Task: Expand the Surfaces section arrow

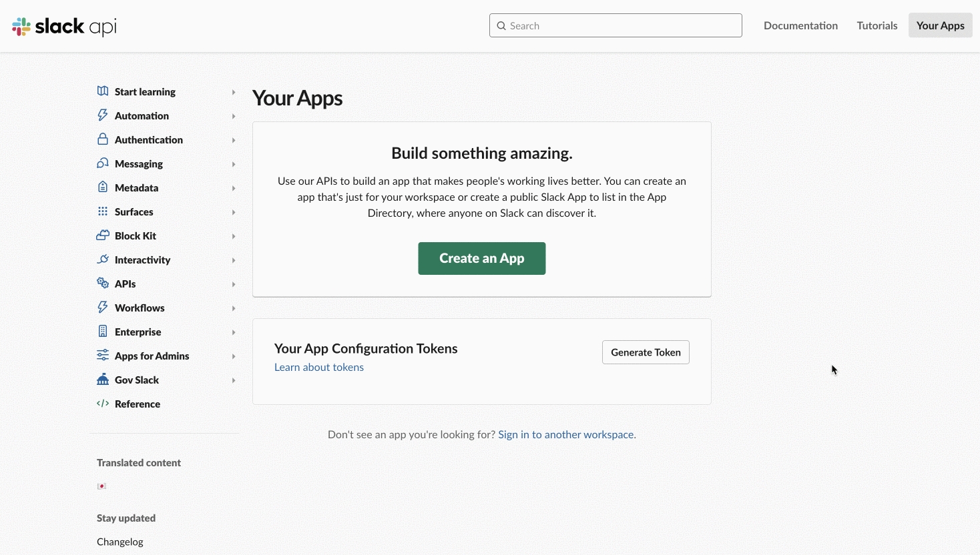Action: 234,212
